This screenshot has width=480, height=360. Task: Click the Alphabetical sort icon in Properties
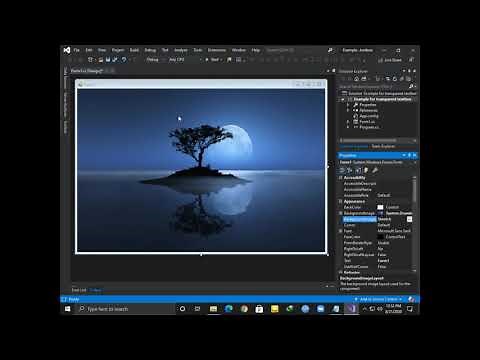click(350, 170)
